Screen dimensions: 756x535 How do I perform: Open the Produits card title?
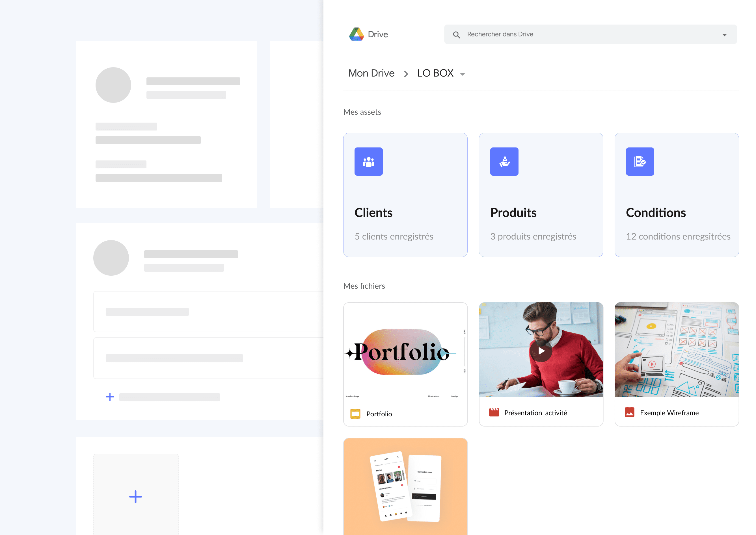(x=513, y=213)
